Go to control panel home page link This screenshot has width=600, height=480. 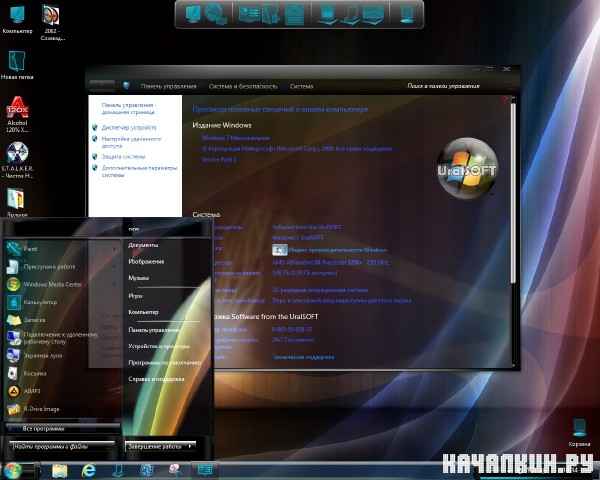pyautogui.click(x=128, y=108)
